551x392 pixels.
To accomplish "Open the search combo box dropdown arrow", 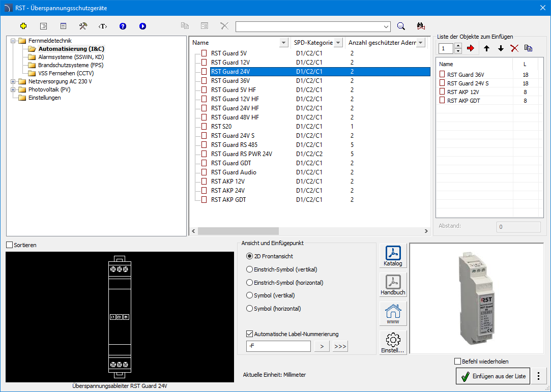I will click(386, 27).
